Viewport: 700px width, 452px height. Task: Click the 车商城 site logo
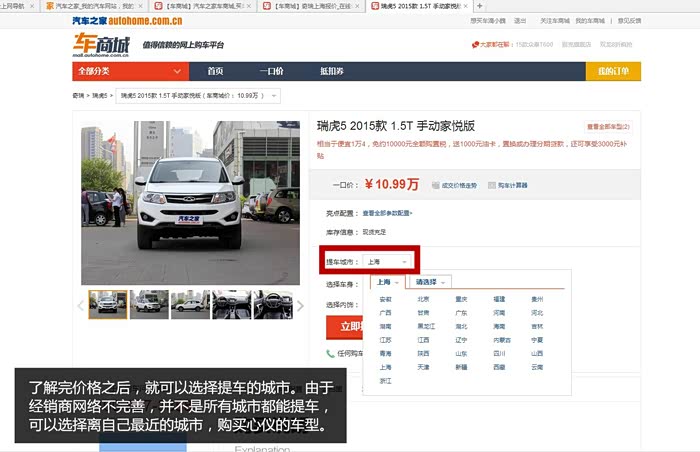(101, 45)
